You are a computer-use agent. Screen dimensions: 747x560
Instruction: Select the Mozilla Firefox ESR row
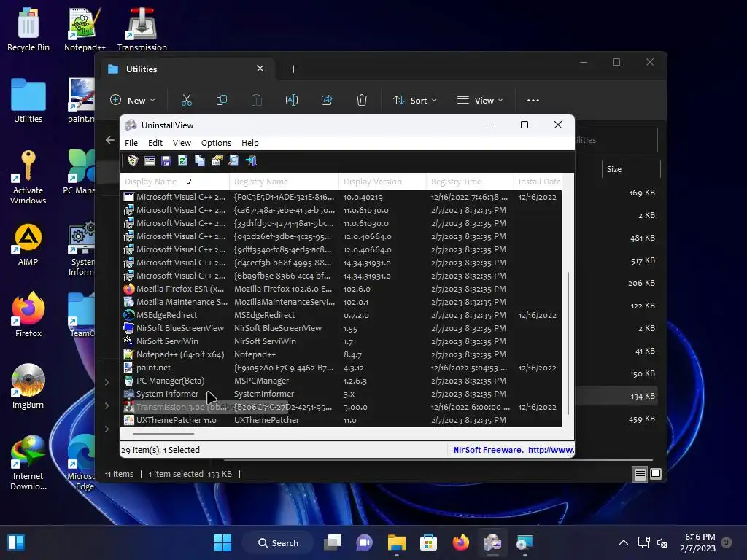[x=341, y=289]
